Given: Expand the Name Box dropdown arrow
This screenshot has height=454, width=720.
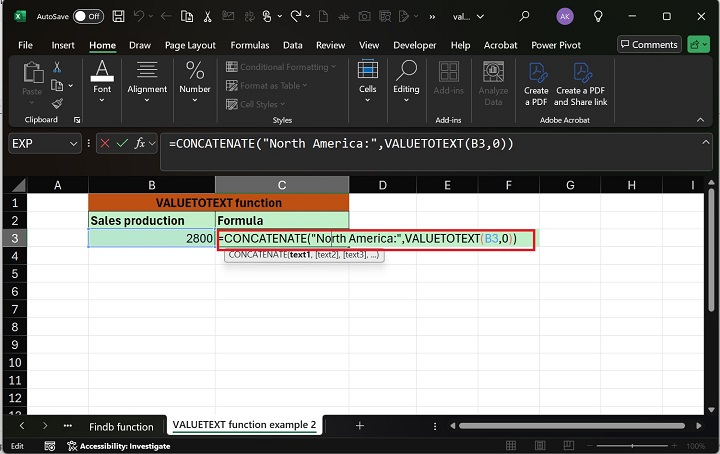Looking at the screenshot, I should point(73,143).
